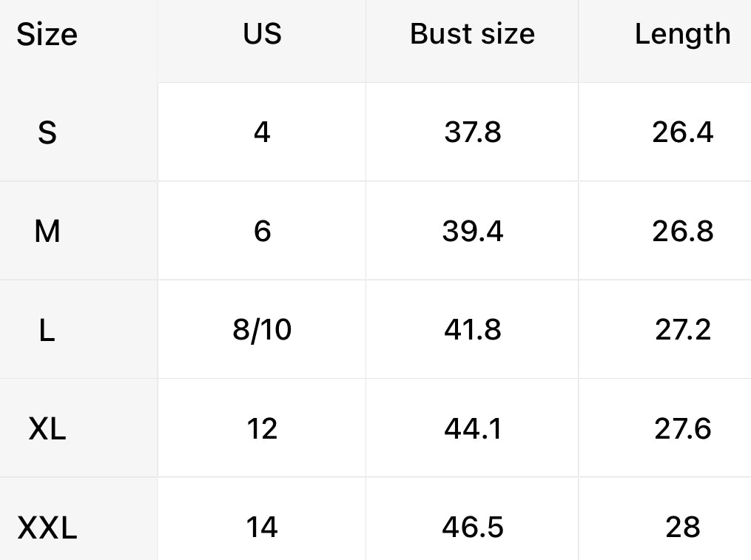Screen dimensions: 751x560
Task: Select the L size row label
Action: click(47, 330)
